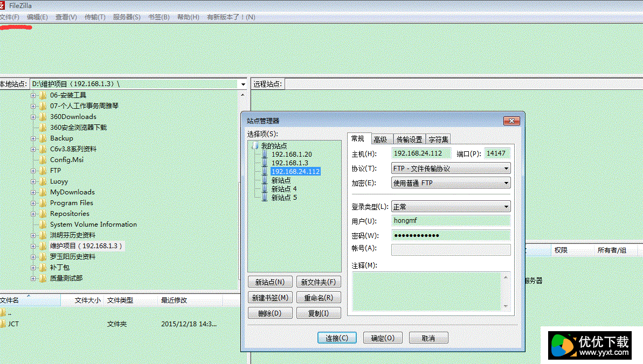The image size is (643, 364).
Task: Click the local tree scrollbar up arrow
Action: [243, 95]
